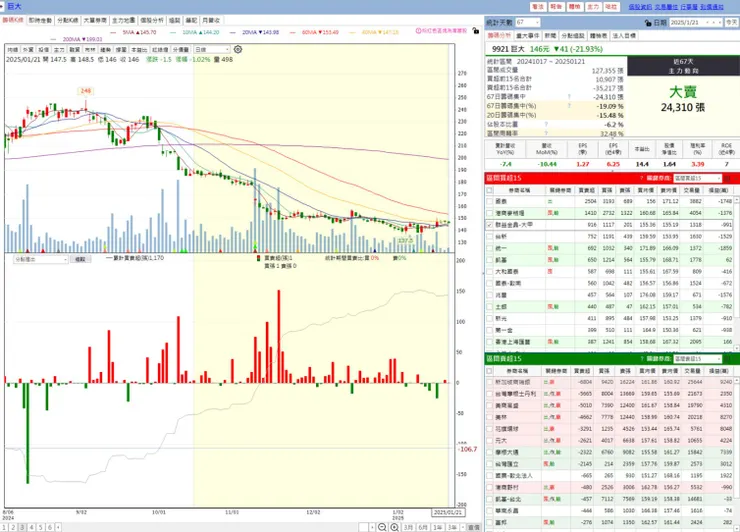Image resolution: width=740 pixels, height=532 pixels.
Task: Open 重大事件 tab in right panel
Action: [528, 36]
